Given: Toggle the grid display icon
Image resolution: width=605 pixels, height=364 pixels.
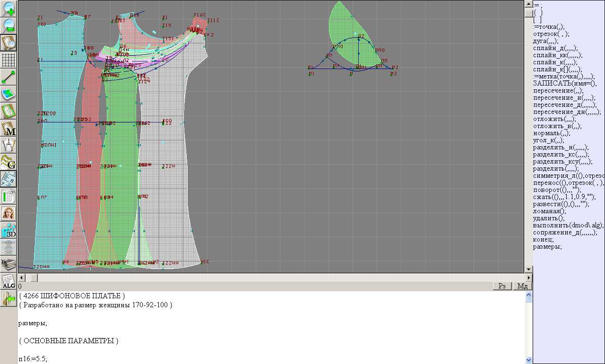Looking at the screenshot, I should point(9,60).
